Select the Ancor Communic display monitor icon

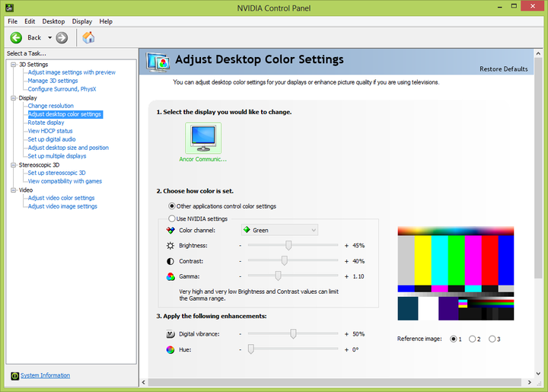point(203,138)
